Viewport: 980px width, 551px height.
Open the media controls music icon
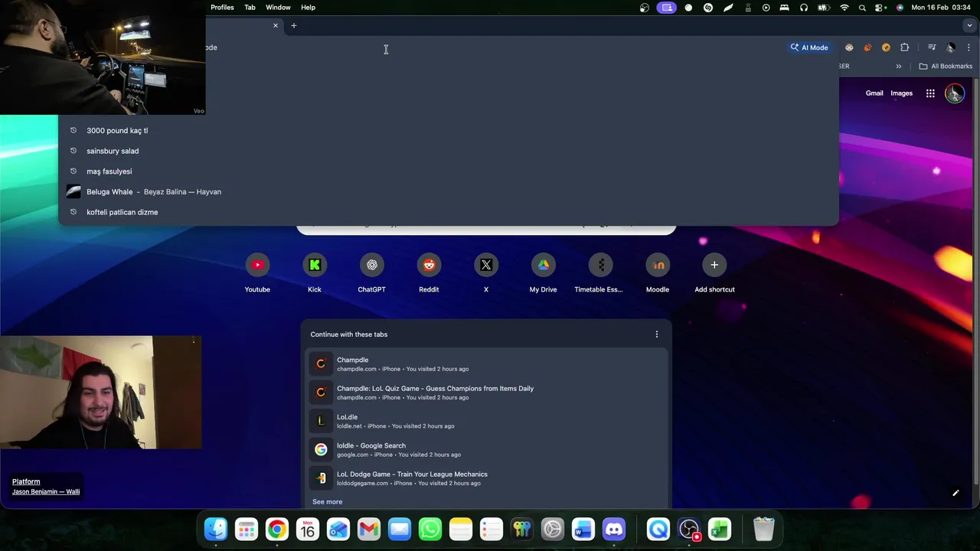[932, 47]
